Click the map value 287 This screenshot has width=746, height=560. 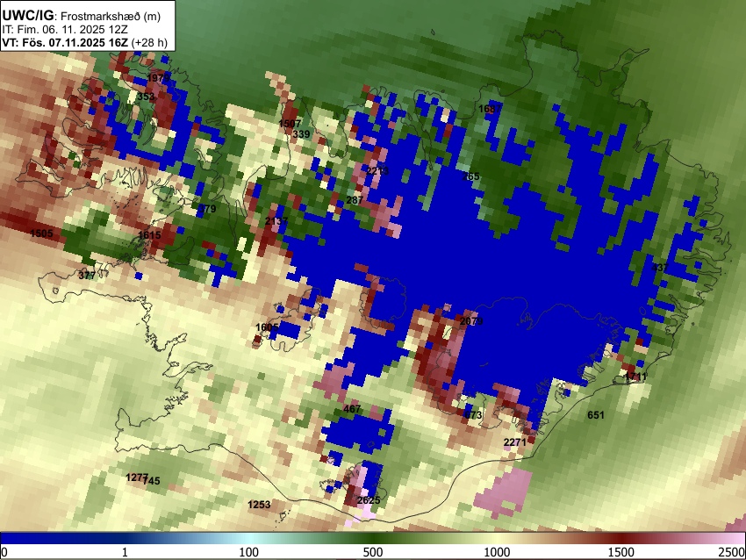(x=355, y=200)
